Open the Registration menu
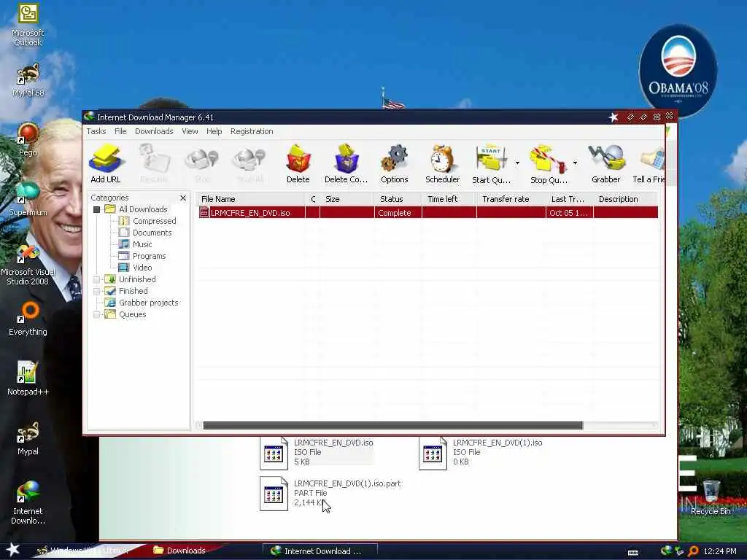The width and height of the screenshot is (747, 560). pos(252,131)
